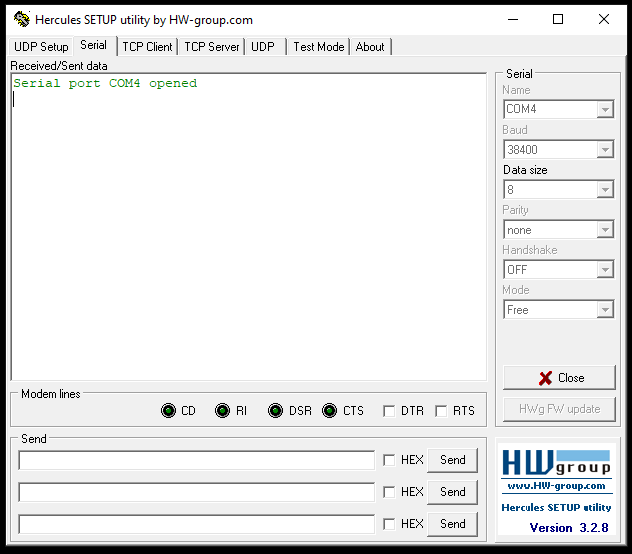Click the CD modem line indicator
The width and height of the screenshot is (632, 554).
point(168,411)
